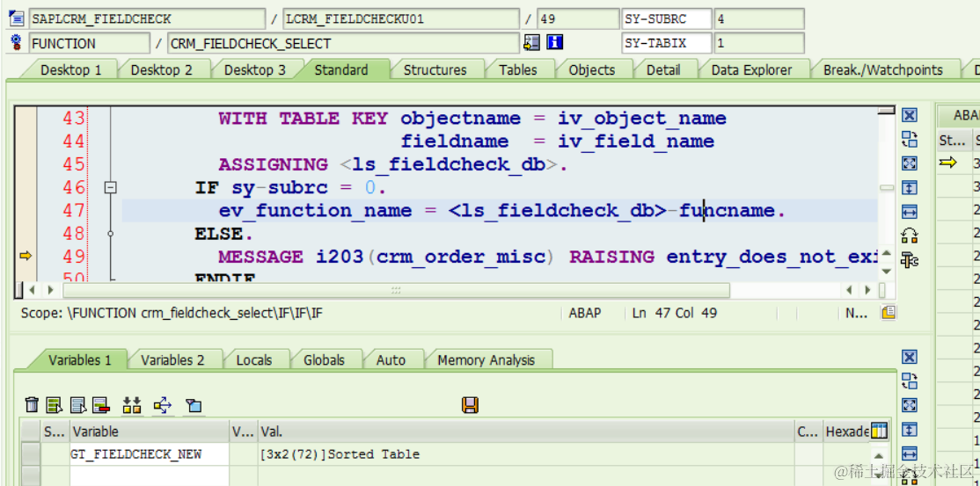Click Maximize Vertically icon beside variables panel

click(910, 429)
